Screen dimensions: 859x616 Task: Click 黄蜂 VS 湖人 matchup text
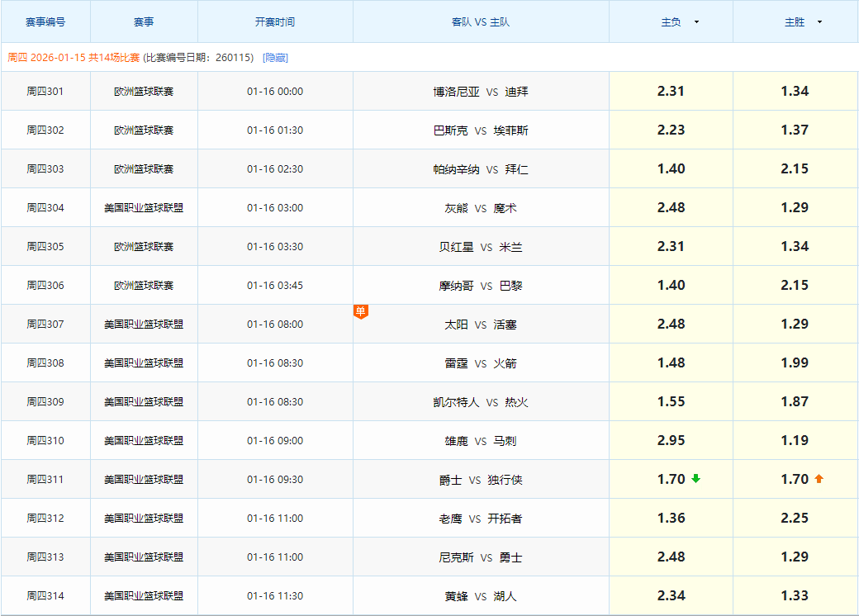click(481, 595)
